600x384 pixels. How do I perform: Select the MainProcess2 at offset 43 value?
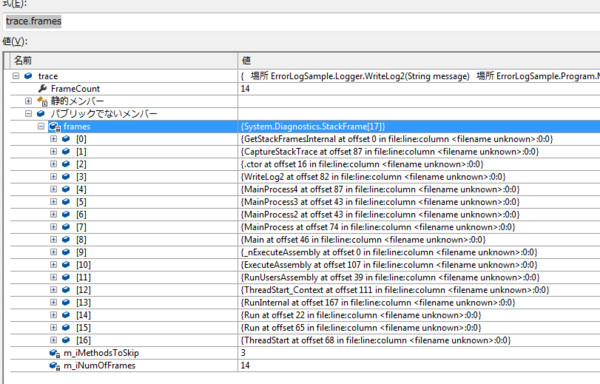380,214
